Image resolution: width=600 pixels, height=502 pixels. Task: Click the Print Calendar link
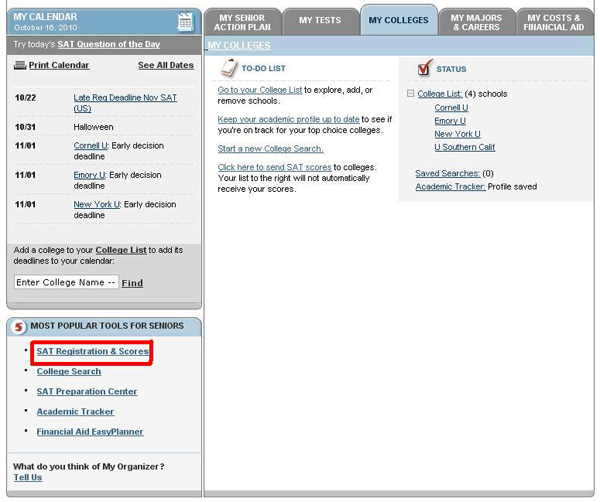[x=59, y=65]
